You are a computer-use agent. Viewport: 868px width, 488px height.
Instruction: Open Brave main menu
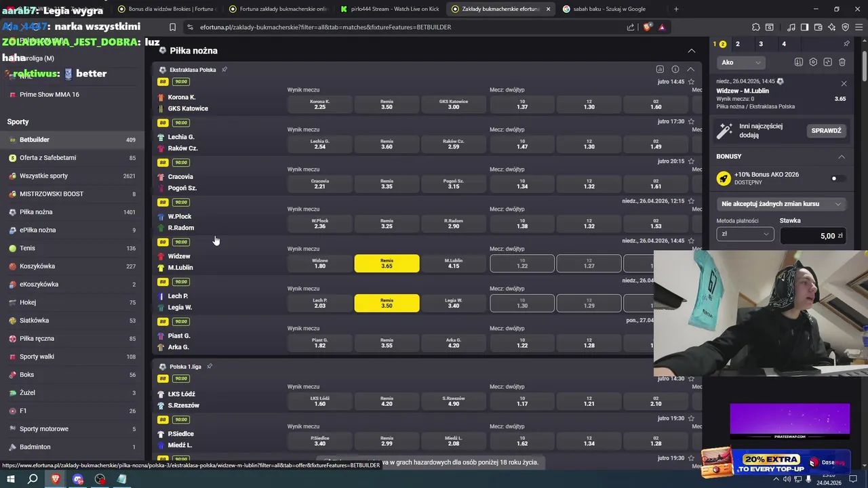click(859, 27)
